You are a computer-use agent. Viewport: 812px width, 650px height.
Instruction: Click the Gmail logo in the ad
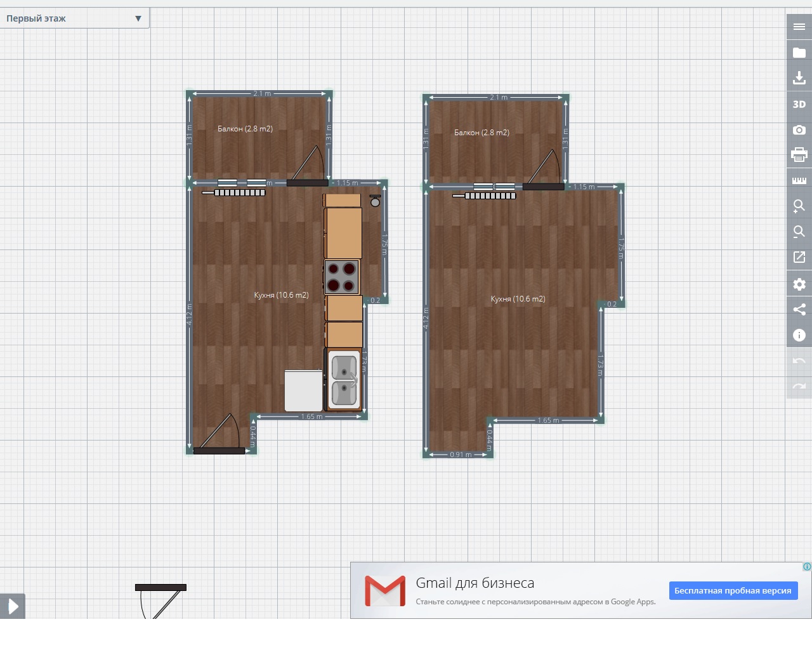[385, 591]
